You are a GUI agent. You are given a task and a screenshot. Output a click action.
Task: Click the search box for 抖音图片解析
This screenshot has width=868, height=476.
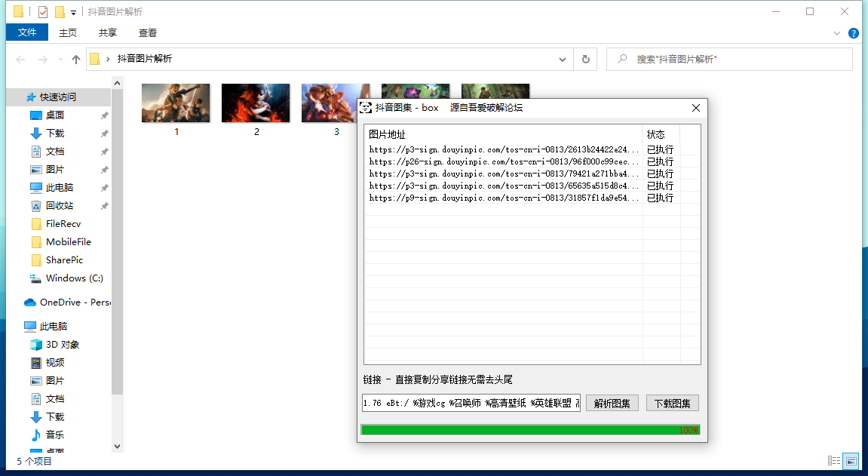729,60
